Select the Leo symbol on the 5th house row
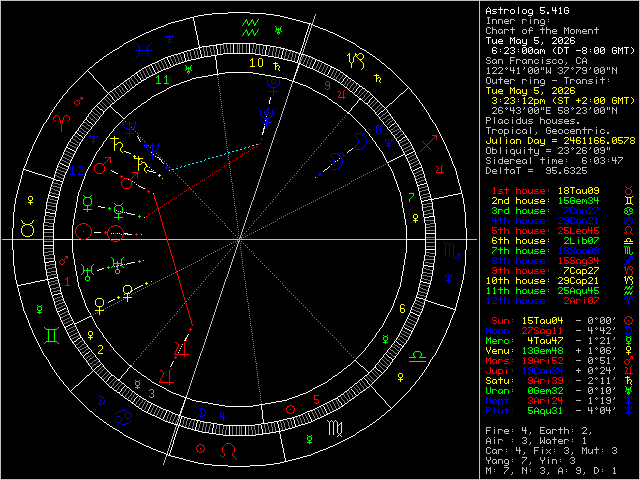The height and width of the screenshot is (480, 640). pos(629,231)
